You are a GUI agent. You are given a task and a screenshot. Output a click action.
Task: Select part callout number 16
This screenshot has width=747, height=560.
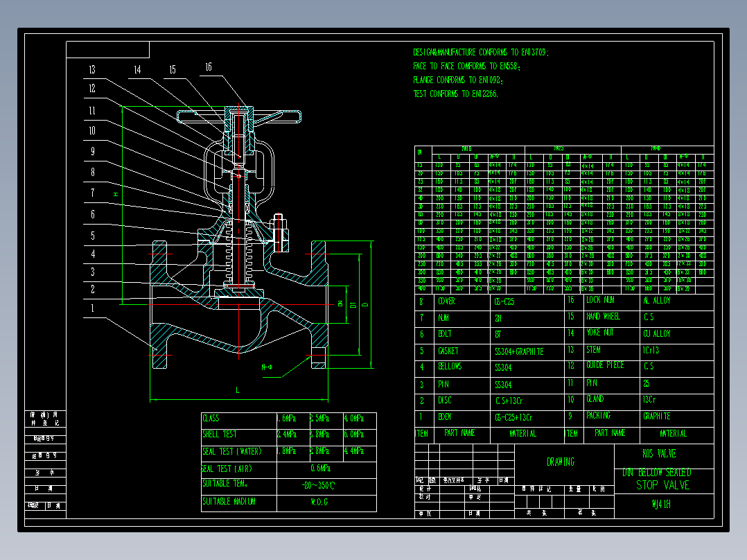pos(209,67)
